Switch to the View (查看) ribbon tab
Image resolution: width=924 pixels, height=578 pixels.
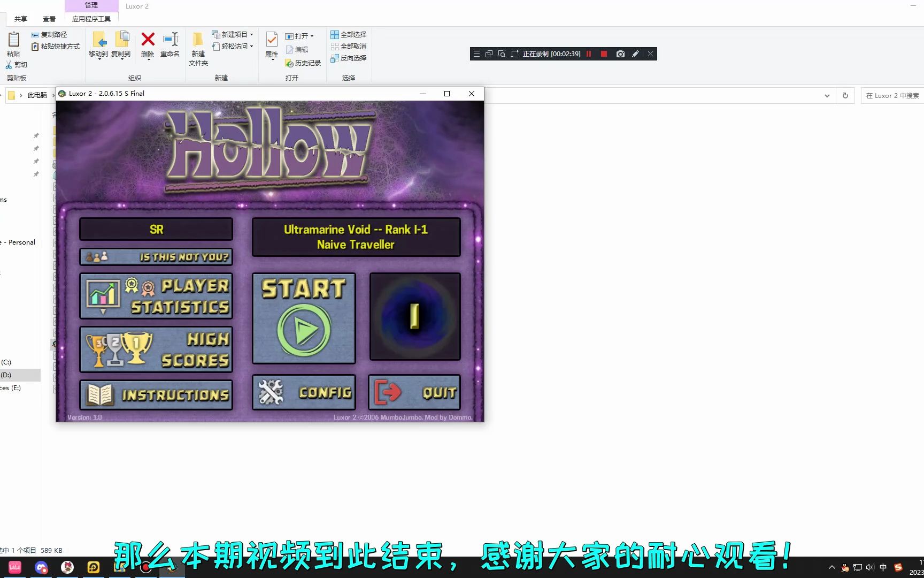49,19
